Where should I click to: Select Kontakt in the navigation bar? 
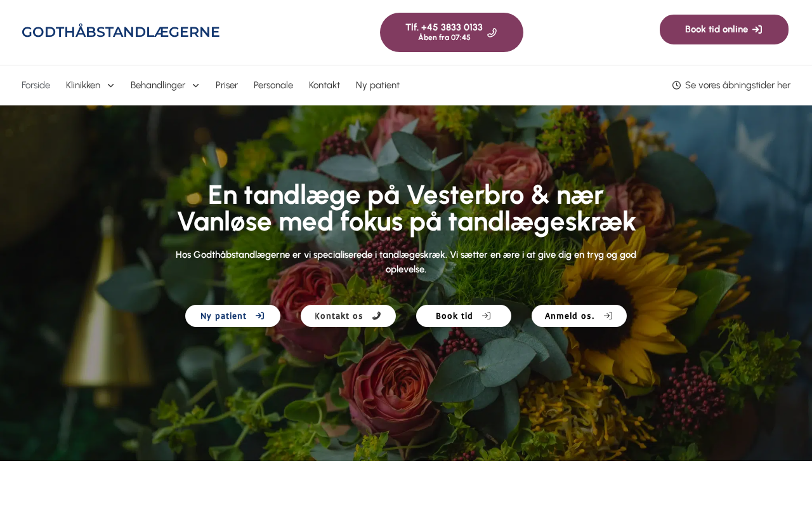[324, 85]
